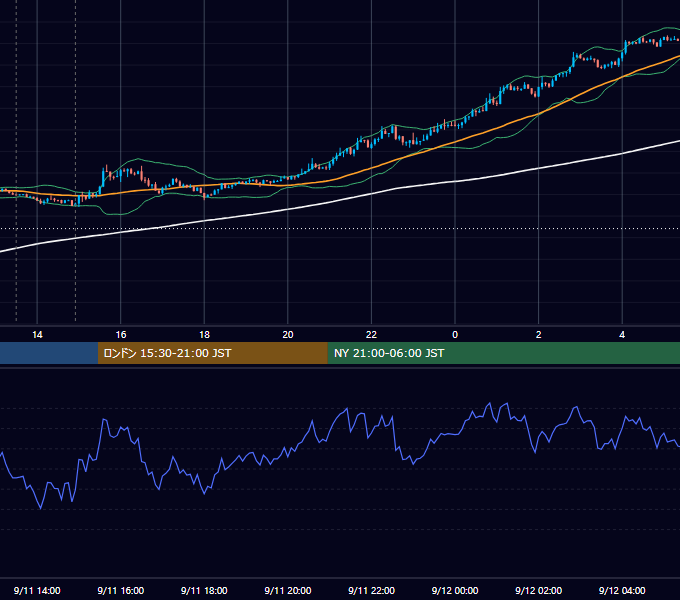Click the ロンドン 15:30-21:00 JST session bar
680x600 pixels.
212,353
